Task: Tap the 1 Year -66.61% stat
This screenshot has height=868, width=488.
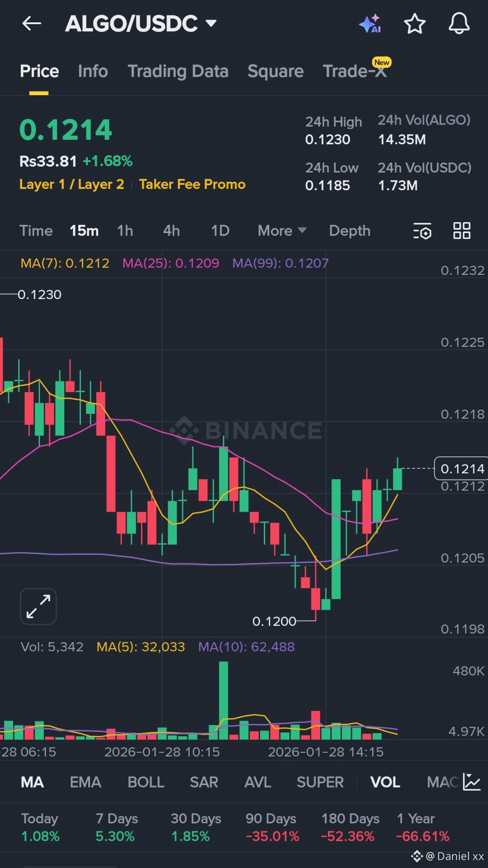Action: tap(423, 827)
